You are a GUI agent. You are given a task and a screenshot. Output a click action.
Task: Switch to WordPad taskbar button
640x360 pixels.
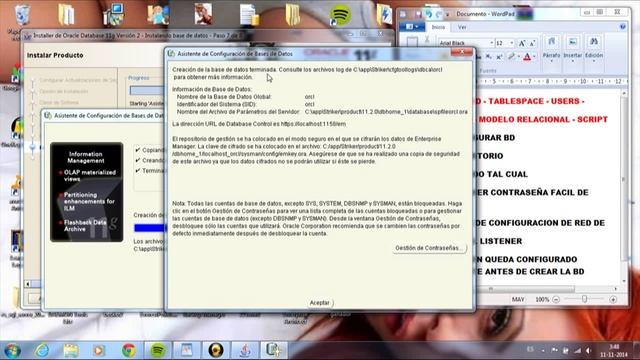click(x=186, y=350)
